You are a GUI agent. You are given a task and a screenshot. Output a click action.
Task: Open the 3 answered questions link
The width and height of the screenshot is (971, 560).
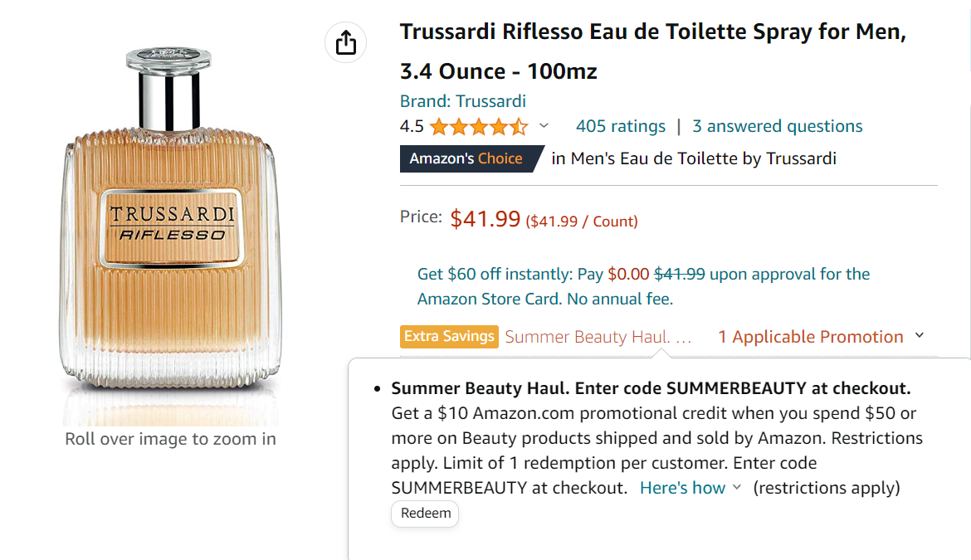tap(778, 126)
